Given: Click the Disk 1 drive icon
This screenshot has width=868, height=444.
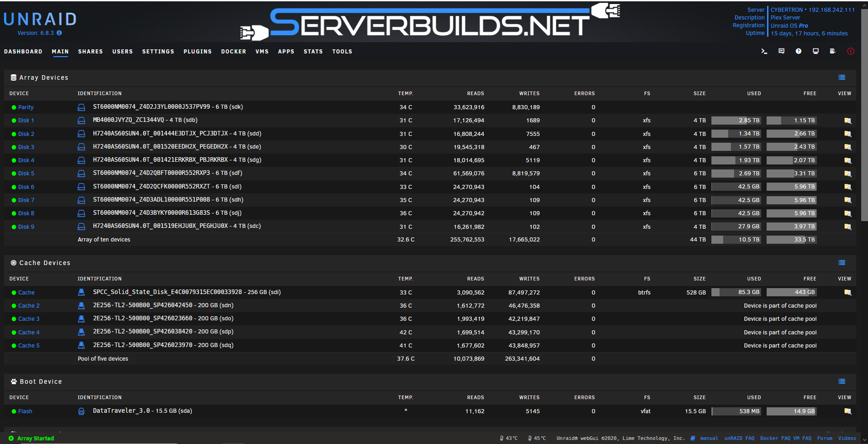Looking at the screenshot, I should click(81, 121).
